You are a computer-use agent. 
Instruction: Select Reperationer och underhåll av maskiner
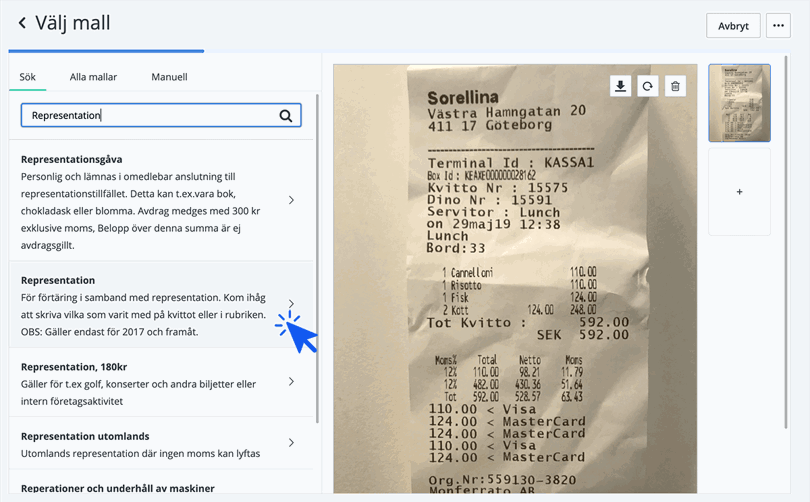[118, 488]
